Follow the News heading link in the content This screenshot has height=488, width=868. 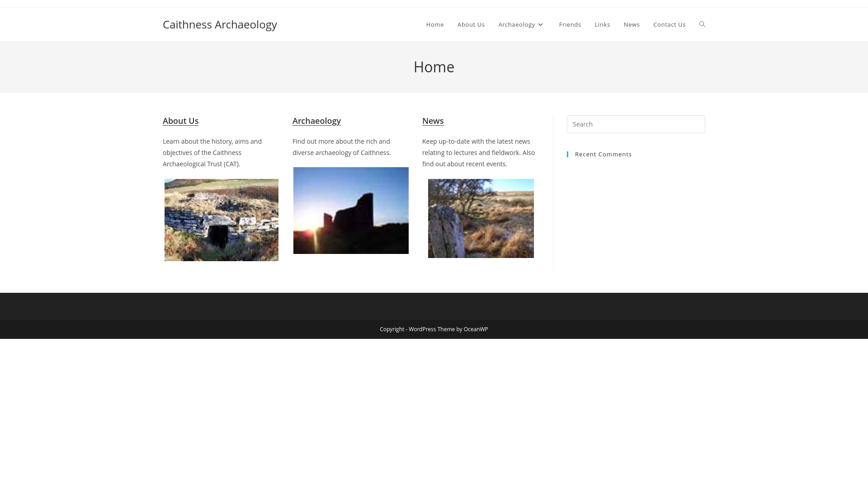pyautogui.click(x=433, y=121)
